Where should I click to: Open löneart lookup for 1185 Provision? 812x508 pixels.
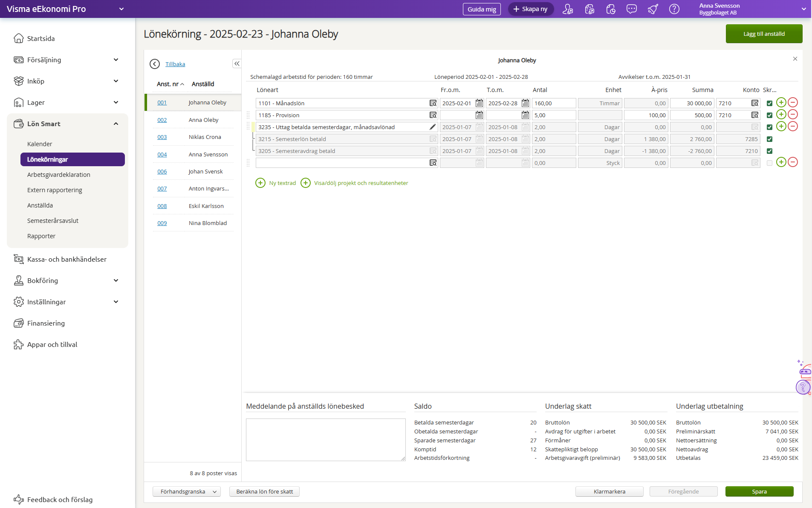tap(433, 115)
